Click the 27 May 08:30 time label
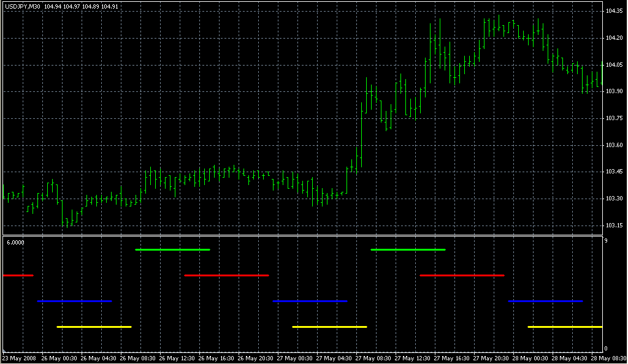Viewport: 628px width, 364px height. coord(373,358)
